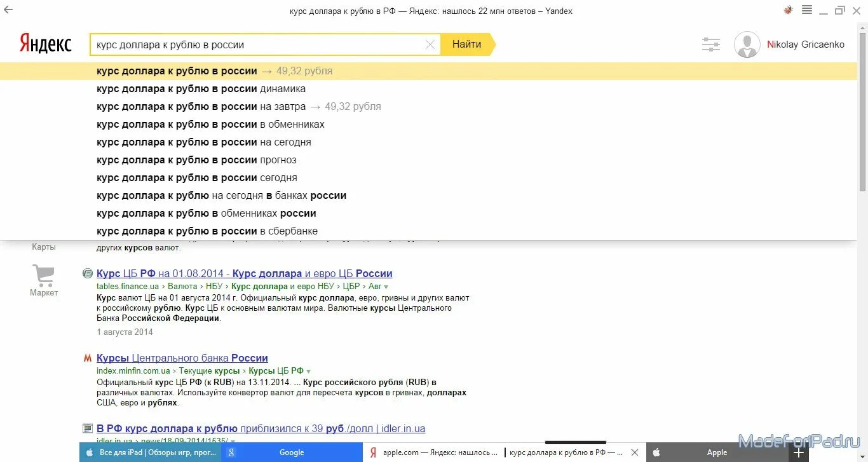Screen dimensions: 868x462
Task: Open the Карты sidebar link
Action: click(x=44, y=247)
